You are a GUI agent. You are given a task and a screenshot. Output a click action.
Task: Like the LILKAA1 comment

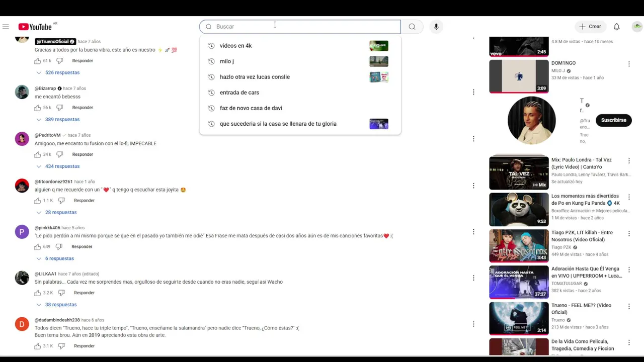click(x=37, y=293)
